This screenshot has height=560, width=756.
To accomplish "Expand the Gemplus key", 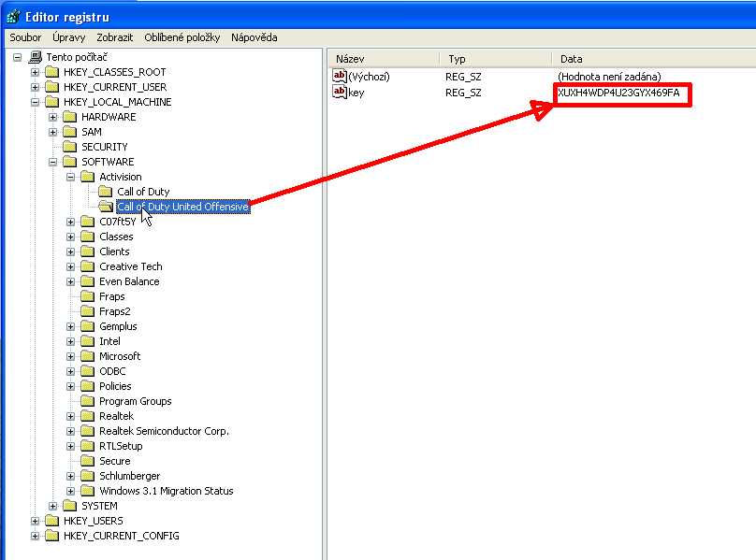I will pos(71,326).
